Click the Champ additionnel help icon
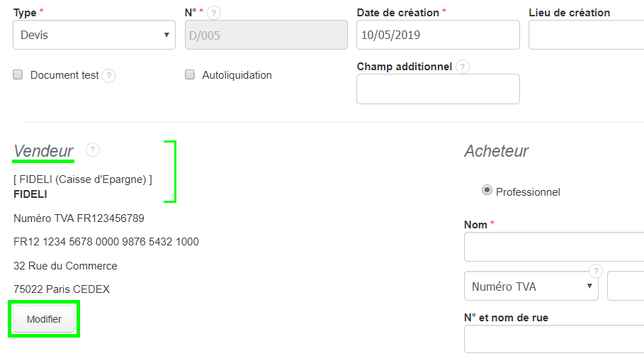The width and height of the screenshot is (644, 361). (463, 67)
